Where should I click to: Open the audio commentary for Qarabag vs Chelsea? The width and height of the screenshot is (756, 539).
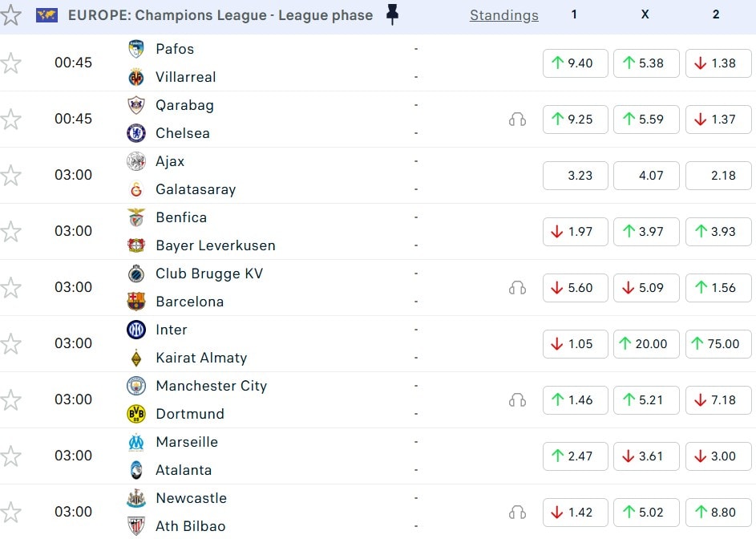(x=517, y=120)
